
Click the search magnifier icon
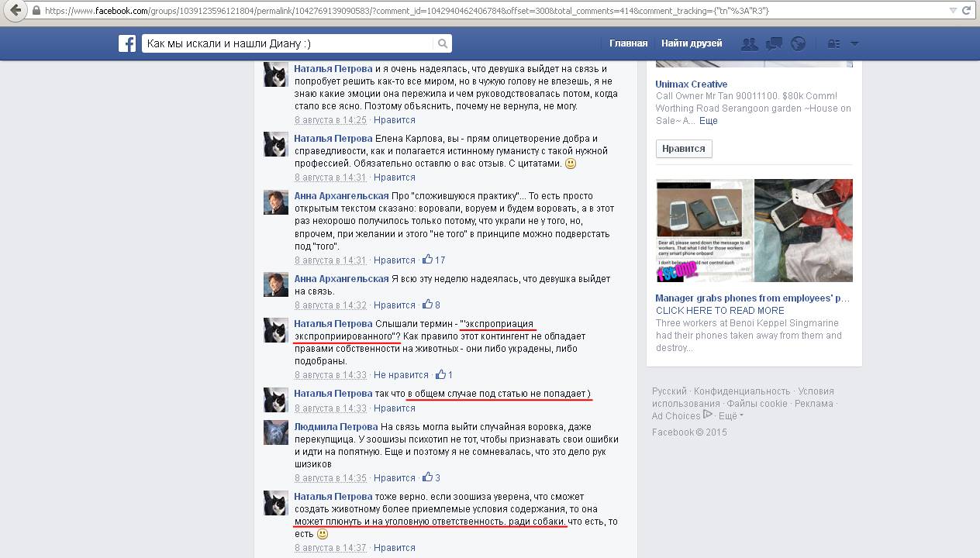pos(443,44)
